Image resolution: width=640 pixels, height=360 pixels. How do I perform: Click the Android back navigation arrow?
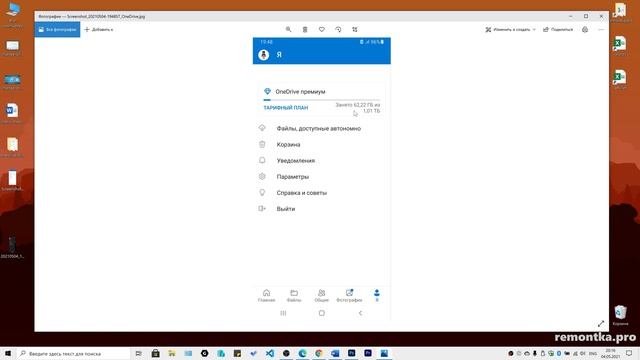pos(360,313)
